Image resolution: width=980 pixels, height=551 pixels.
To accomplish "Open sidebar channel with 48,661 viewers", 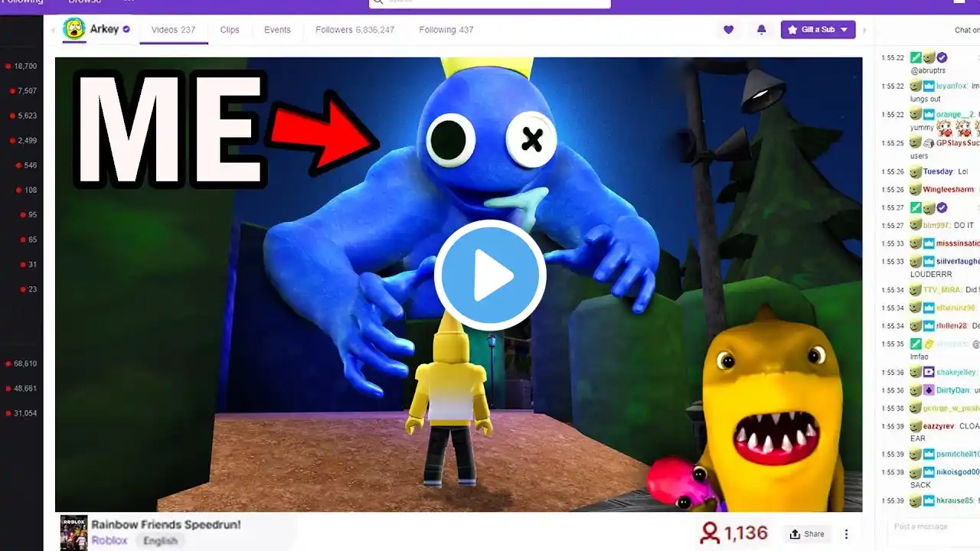I will (x=21, y=388).
